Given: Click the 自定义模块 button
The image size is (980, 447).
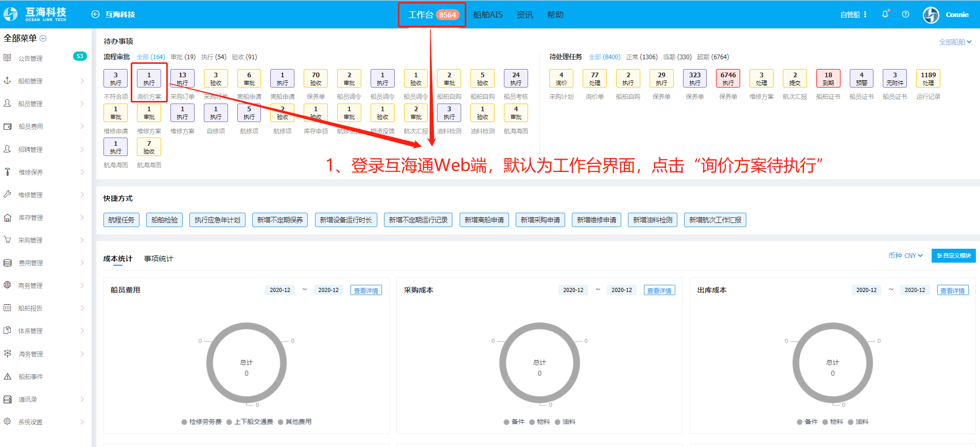Looking at the screenshot, I should click(954, 255).
